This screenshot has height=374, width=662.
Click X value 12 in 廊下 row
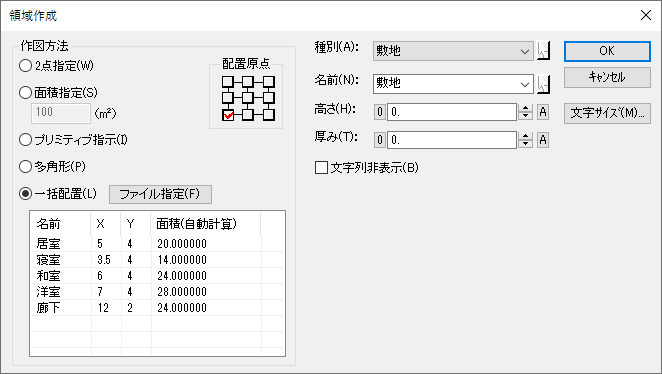pyautogui.click(x=103, y=308)
